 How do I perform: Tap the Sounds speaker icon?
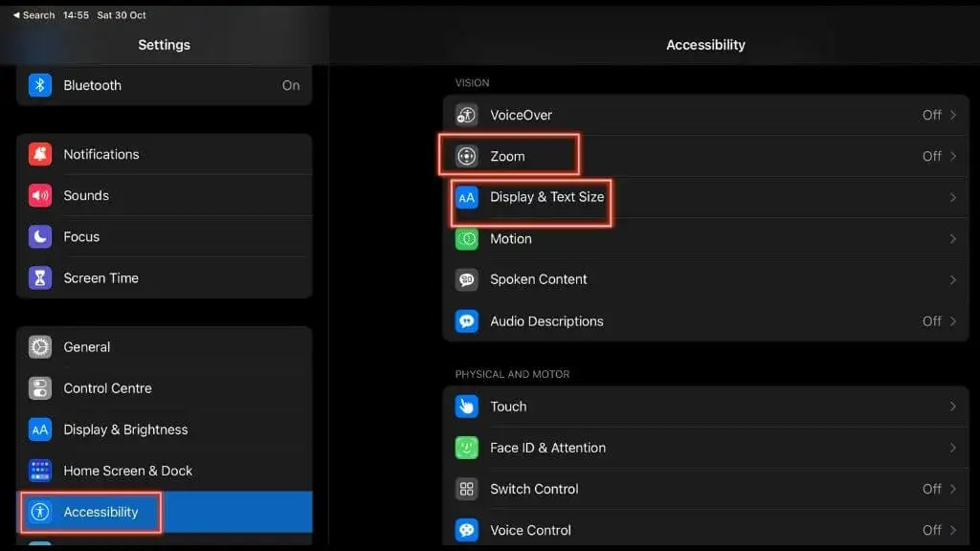tap(40, 195)
